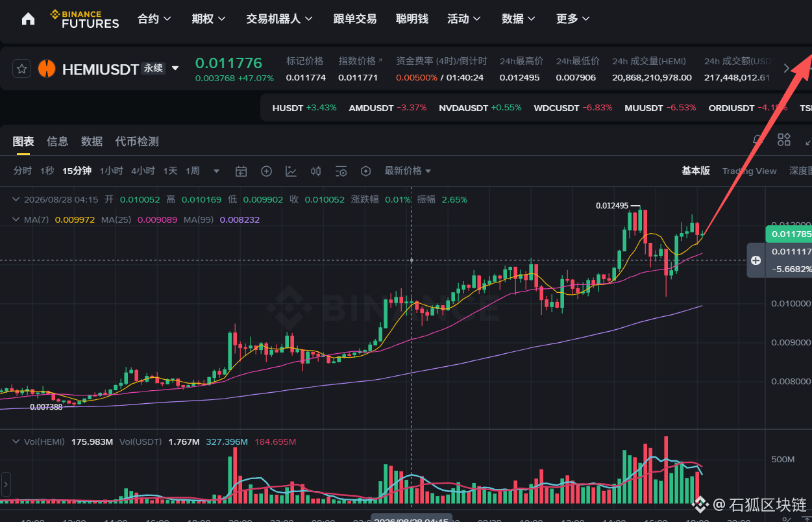Expand more timeframe intervals dropdown
This screenshot has width=812, height=522.
pyautogui.click(x=217, y=171)
